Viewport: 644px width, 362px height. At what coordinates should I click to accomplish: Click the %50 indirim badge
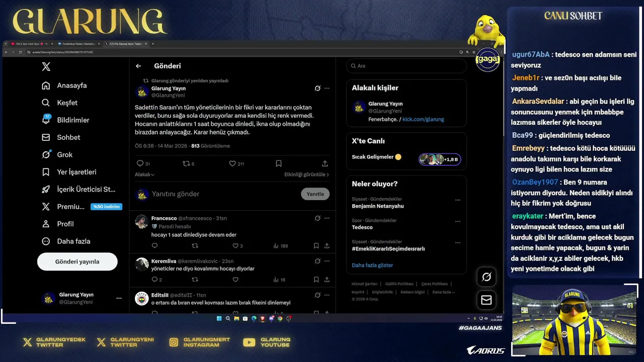[x=106, y=207]
